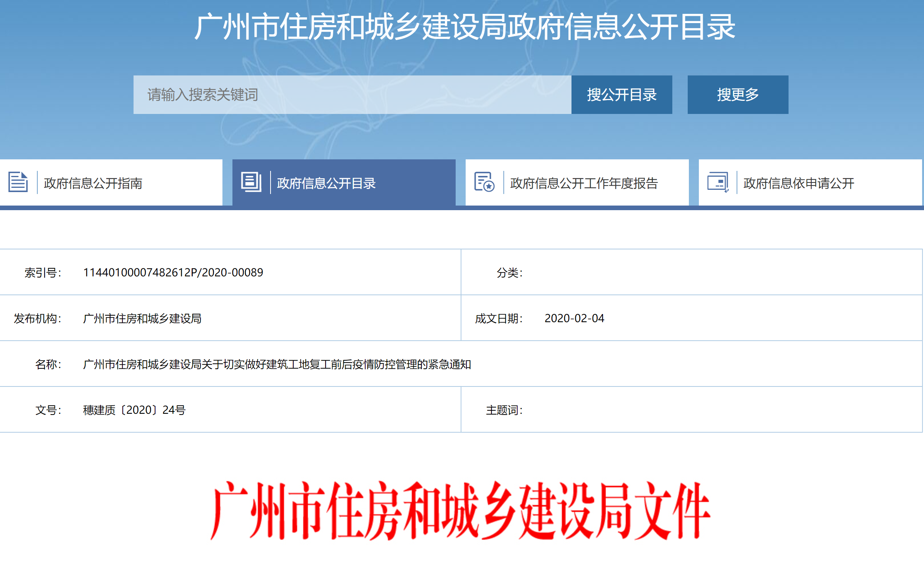Click the page title 广州市住房和城乡建设局政府信息公开目录

pyautogui.click(x=464, y=27)
